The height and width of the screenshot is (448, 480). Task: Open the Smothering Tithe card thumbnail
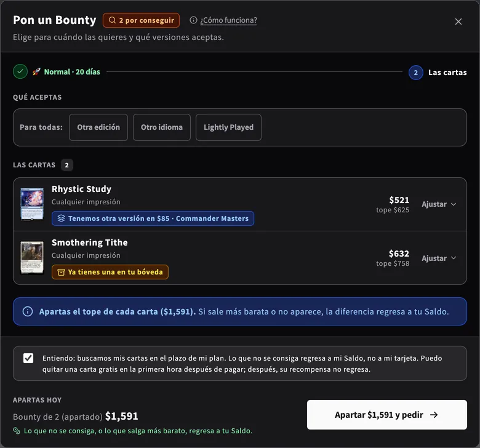tap(32, 258)
